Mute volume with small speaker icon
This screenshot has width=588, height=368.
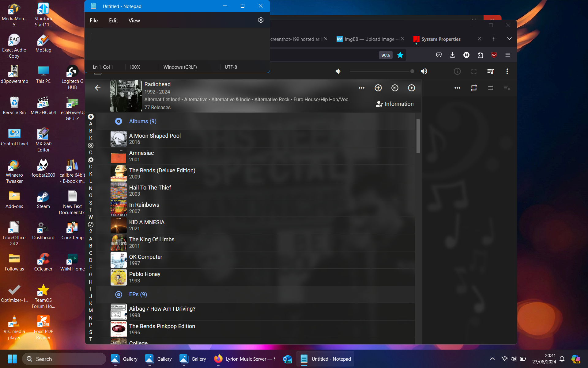(338, 71)
